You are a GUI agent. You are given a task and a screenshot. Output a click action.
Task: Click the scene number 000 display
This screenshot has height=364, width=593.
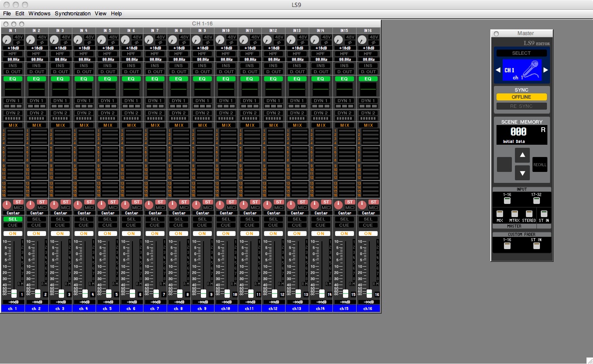point(518,132)
